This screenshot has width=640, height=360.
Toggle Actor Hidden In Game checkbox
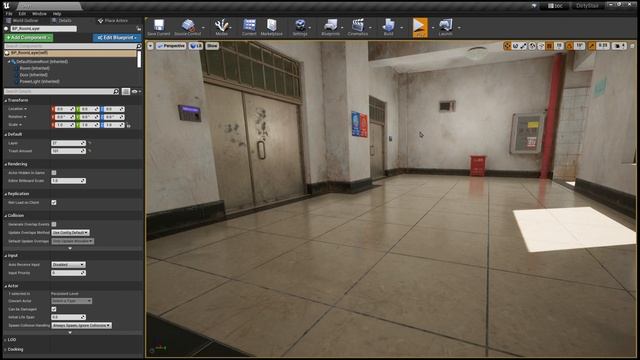[54, 173]
